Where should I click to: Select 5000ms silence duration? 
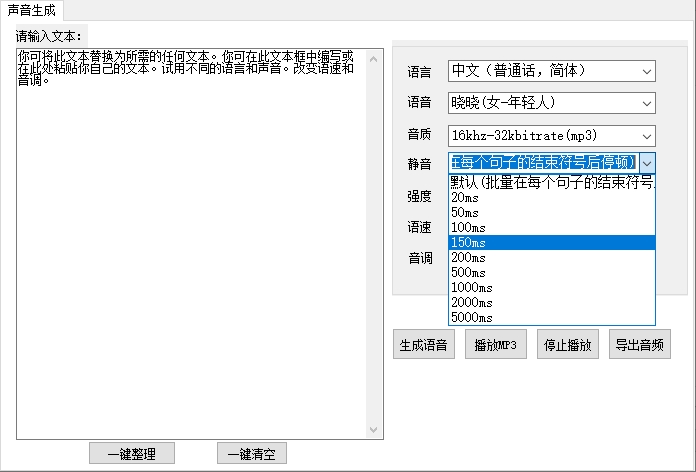(551, 318)
